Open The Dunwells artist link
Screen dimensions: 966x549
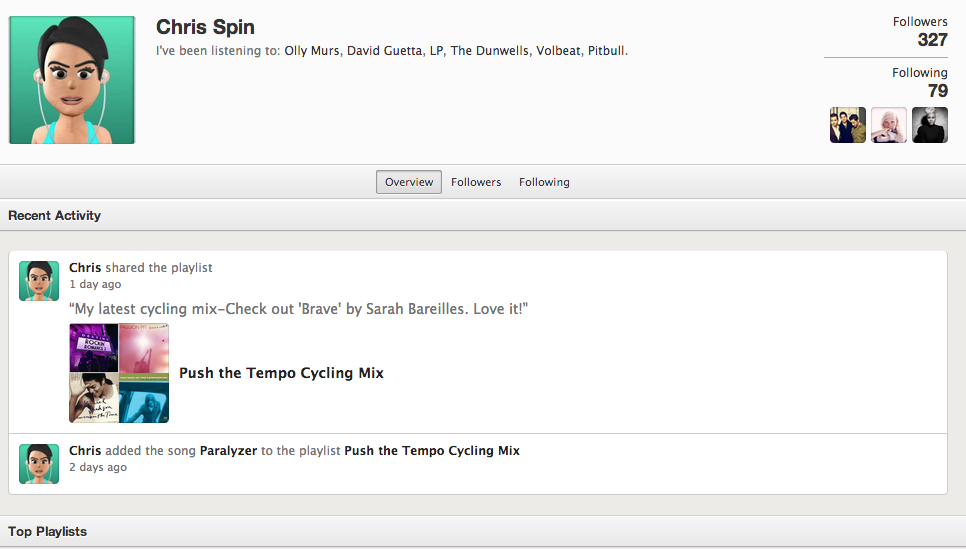point(489,51)
